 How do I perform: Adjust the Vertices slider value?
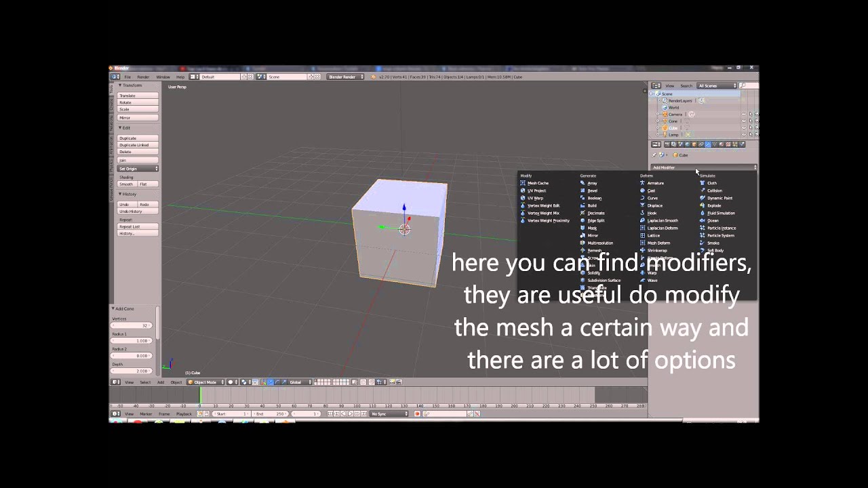(132, 325)
